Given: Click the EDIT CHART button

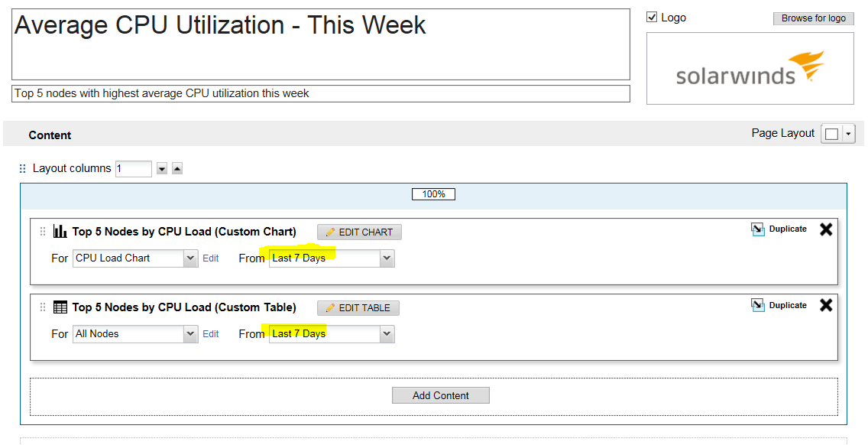Looking at the screenshot, I should coord(359,232).
